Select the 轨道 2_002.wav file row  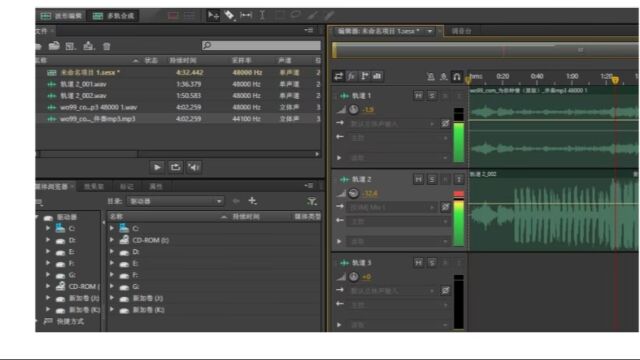point(178,96)
